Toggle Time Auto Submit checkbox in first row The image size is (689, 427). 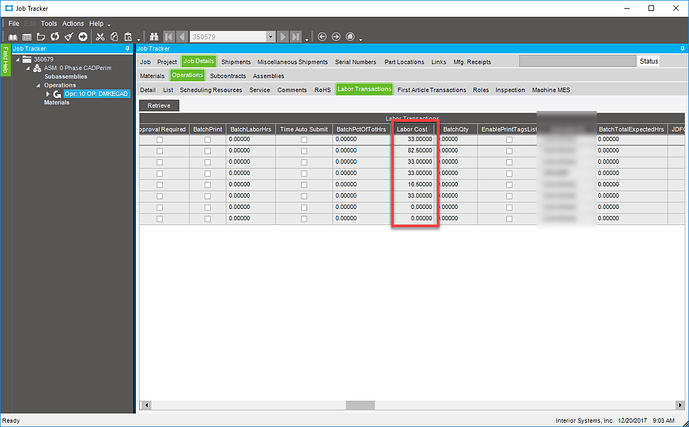(x=304, y=140)
